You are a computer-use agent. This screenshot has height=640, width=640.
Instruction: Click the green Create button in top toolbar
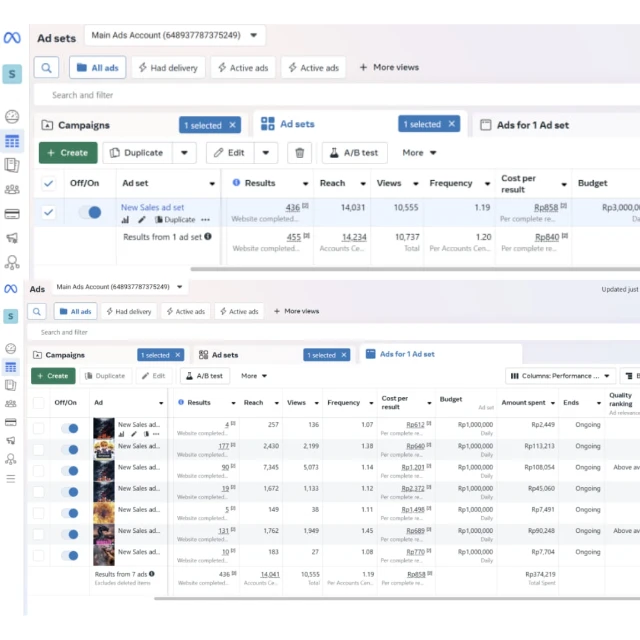pos(68,153)
